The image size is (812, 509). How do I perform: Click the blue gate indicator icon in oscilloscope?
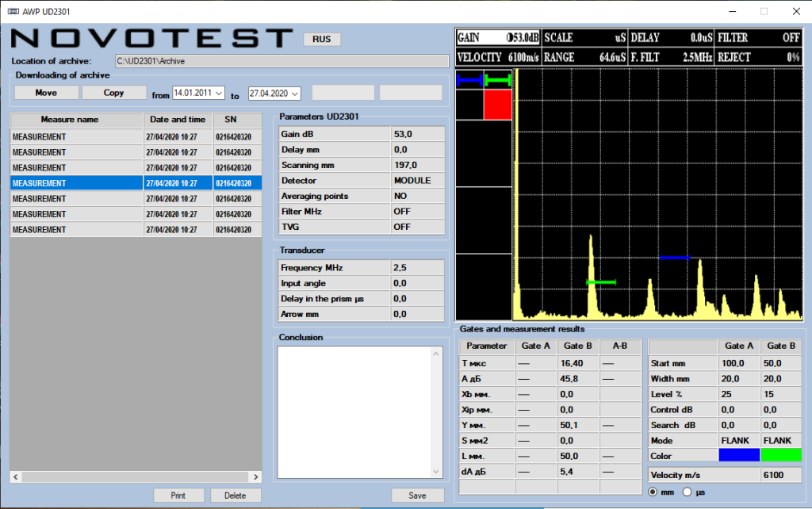pos(469,80)
